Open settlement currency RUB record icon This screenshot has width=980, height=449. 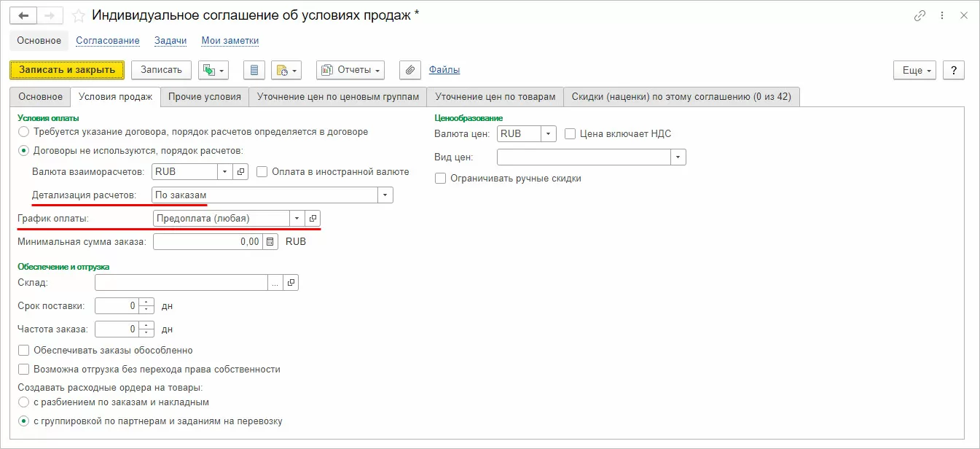point(241,172)
